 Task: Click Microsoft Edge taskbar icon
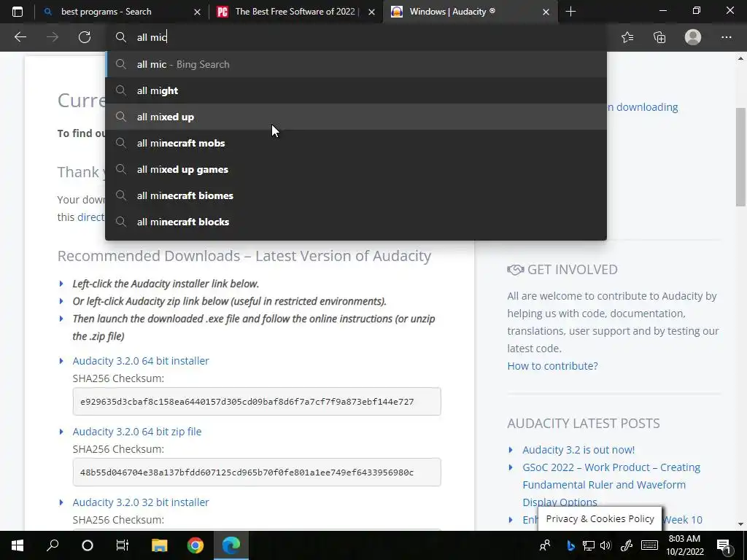click(x=231, y=545)
